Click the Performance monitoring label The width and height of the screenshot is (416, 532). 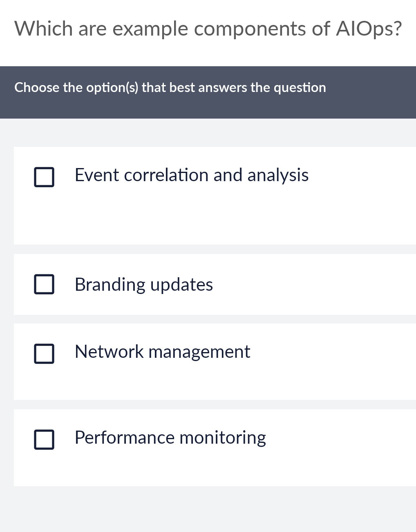(170, 438)
